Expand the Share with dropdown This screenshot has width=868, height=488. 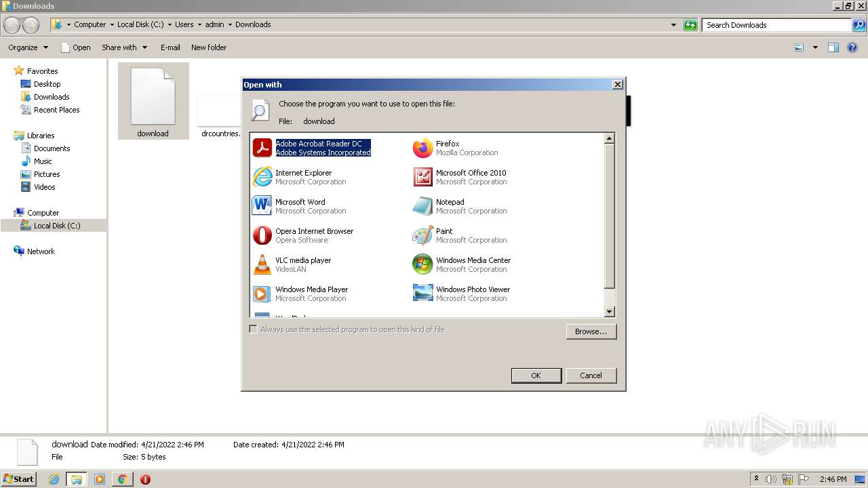[124, 47]
